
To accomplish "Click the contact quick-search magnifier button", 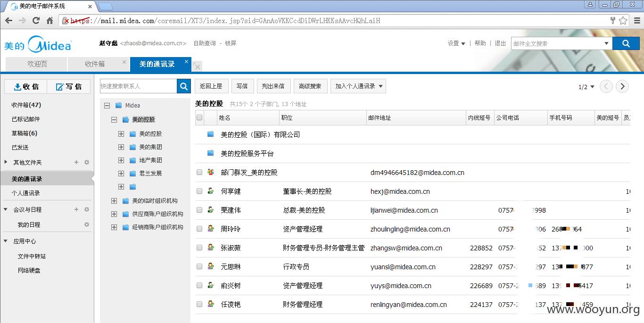I will (x=183, y=86).
